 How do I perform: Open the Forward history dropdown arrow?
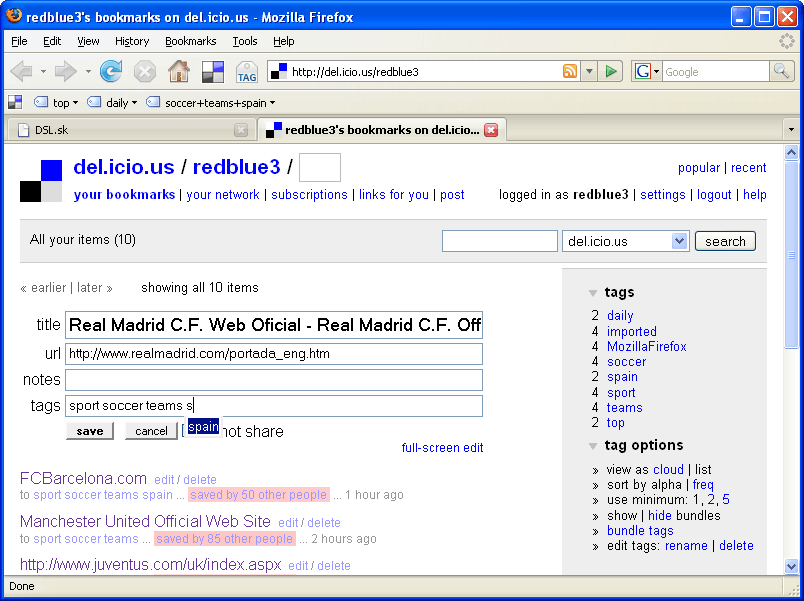[x=88, y=72]
